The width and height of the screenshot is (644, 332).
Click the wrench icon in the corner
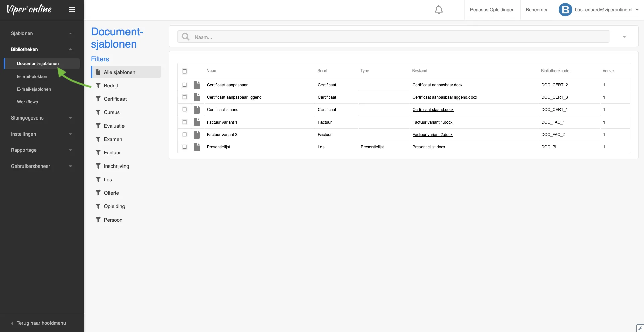(640, 328)
